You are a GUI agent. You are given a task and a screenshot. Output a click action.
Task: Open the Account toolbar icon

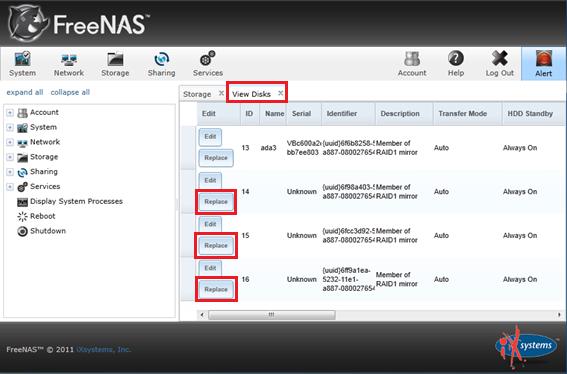click(x=412, y=64)
